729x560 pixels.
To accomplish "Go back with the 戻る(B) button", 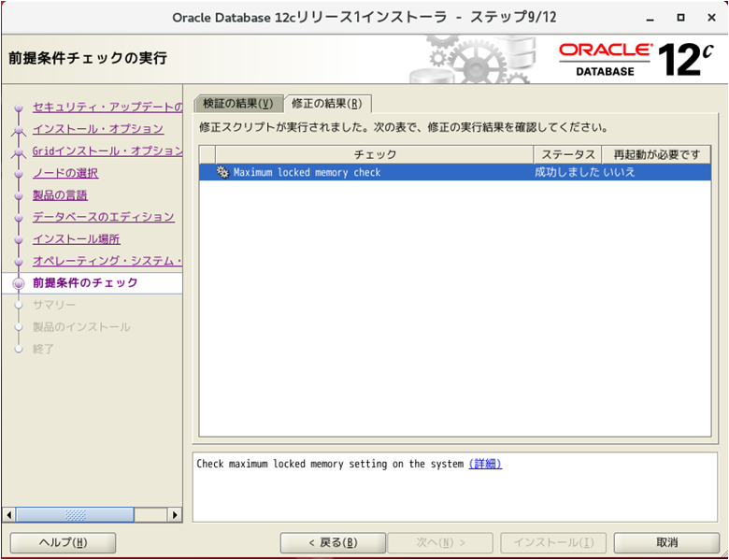I will click(333, 542).
